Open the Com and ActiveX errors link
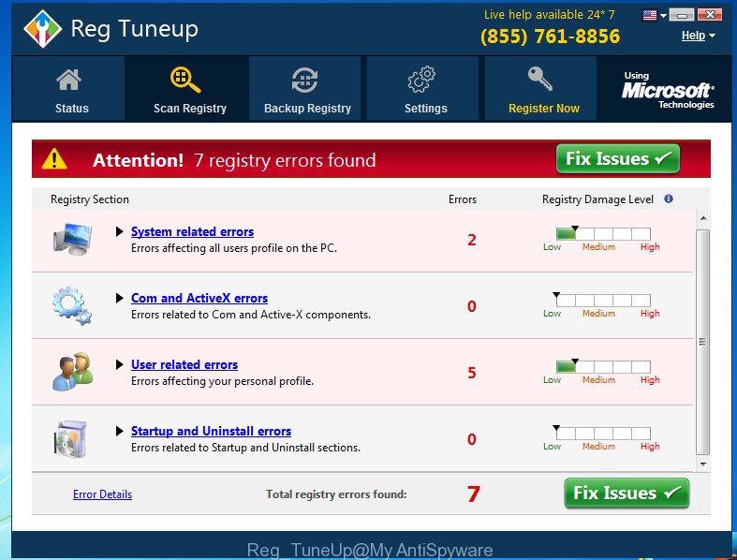The width and height of the screenshot is (737, 560). tap(199, 298)
